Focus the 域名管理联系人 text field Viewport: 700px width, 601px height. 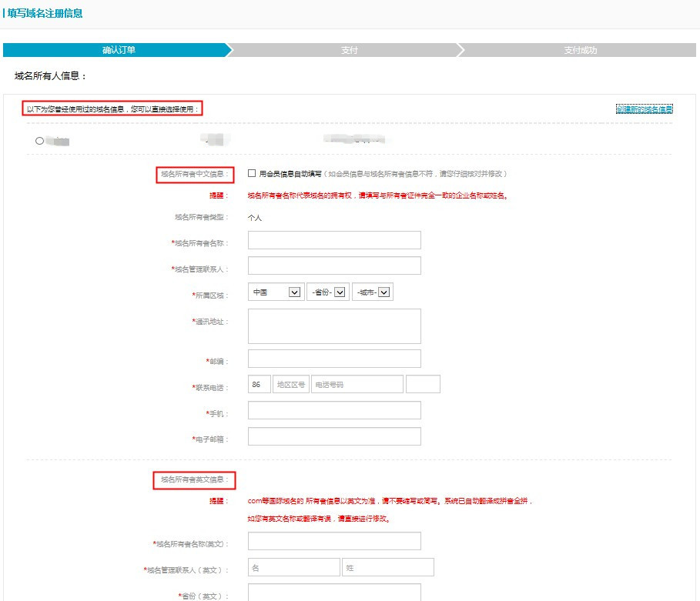pos(334,265)
